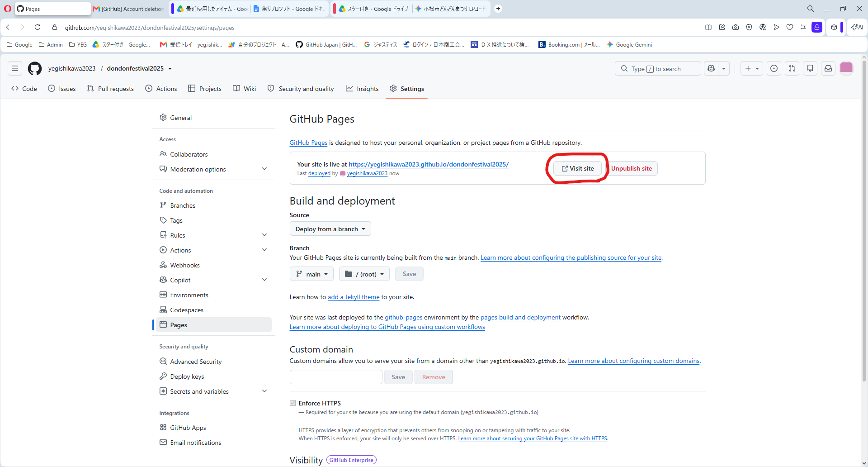Switch to the Insights tab
The image size is (868, 467).
coord(362,89)
